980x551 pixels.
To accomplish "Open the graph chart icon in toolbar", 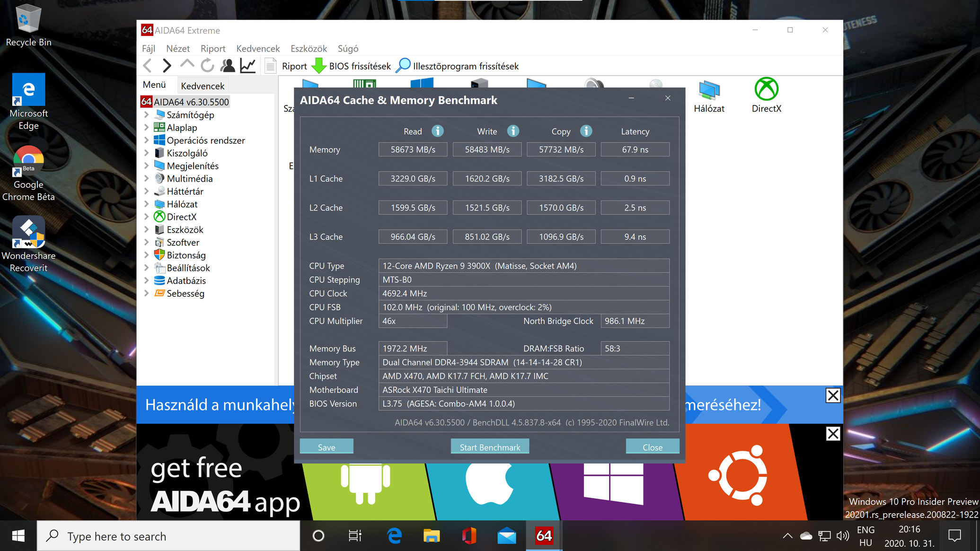I will pyautogui.click(x=248, y=66).
